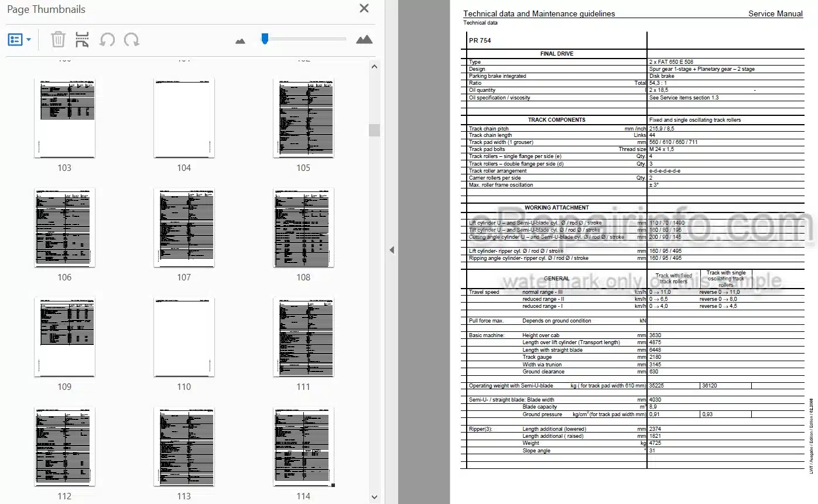Select page thumbnail 108
Image resolution: width=818 pixels, height=504 pixels.
(303, 228)
